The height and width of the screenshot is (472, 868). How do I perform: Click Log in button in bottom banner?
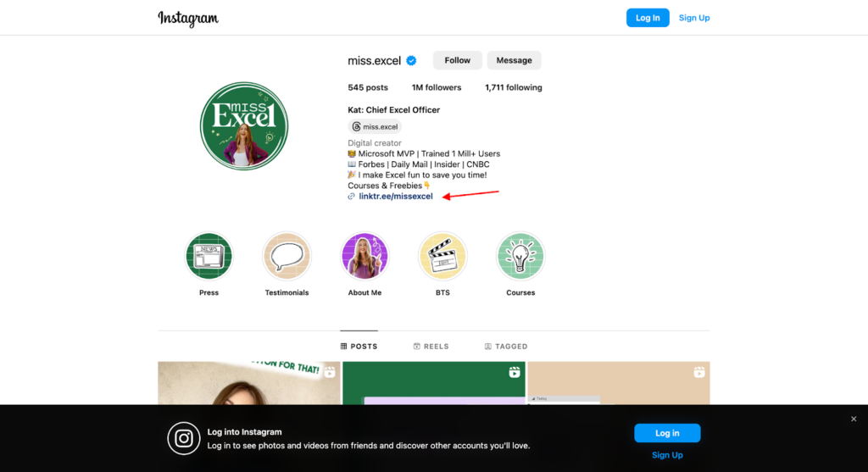(x=667, y=433)
